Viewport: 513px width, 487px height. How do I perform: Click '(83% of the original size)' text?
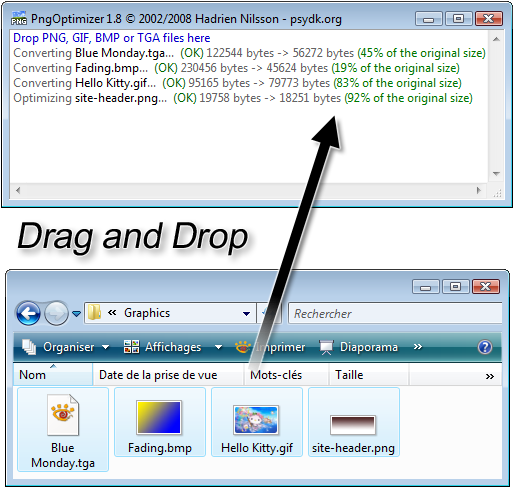point(397,83)
